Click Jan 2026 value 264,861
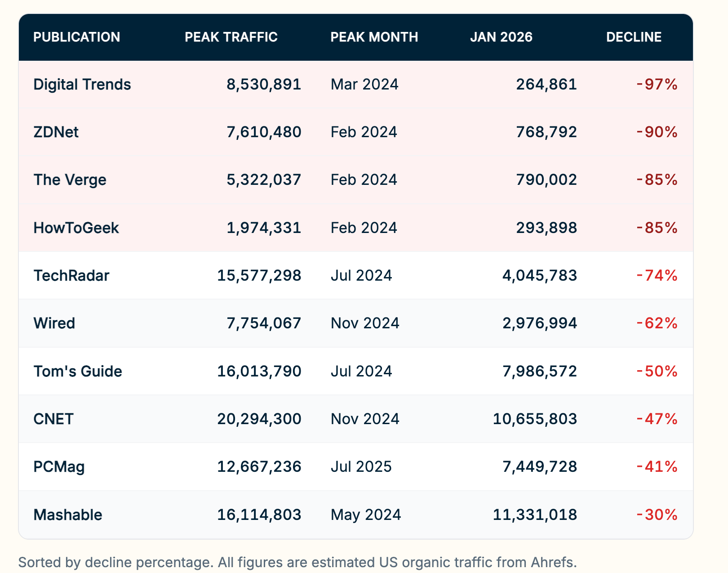728x573 pixels. coord(546,85)
